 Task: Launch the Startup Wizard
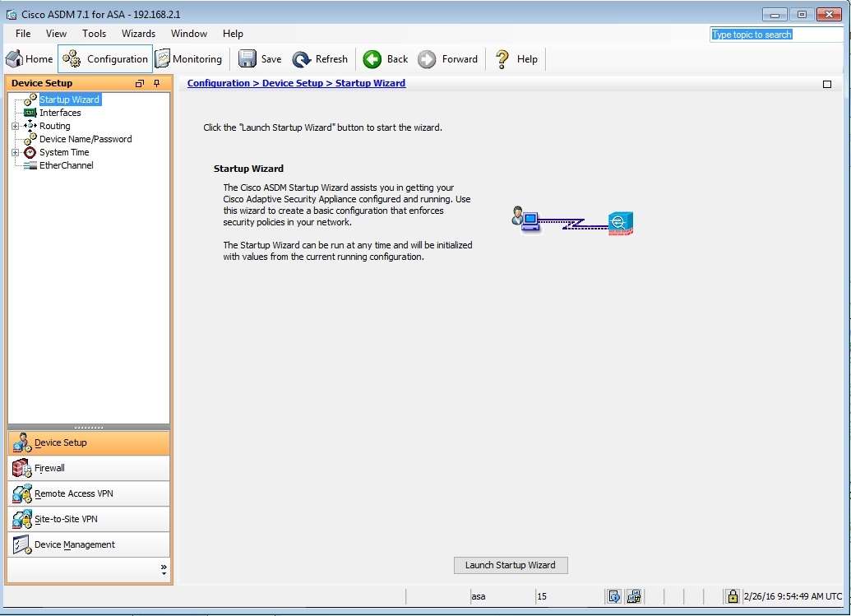point(511,565)
